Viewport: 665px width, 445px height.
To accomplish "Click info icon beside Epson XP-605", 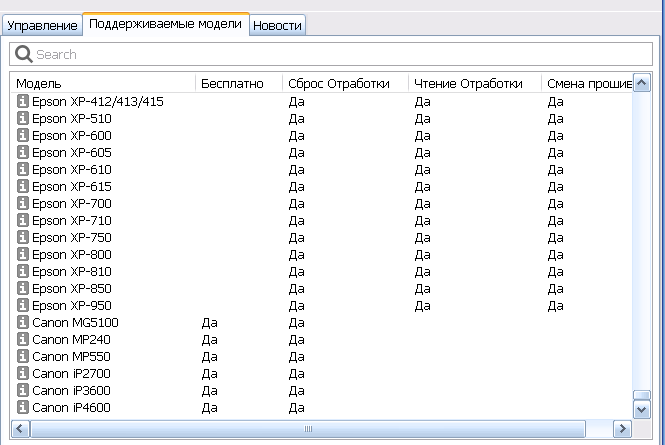I will (x=22, y=152).
